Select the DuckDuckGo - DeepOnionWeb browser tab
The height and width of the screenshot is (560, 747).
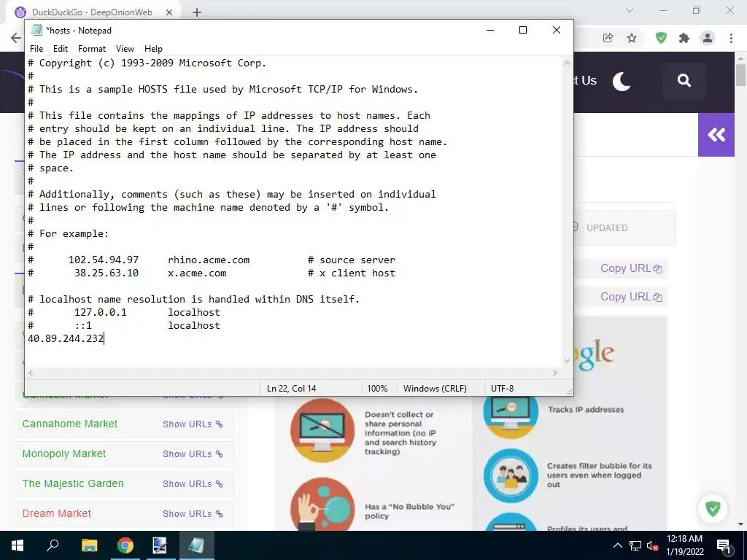coord(92,12)
